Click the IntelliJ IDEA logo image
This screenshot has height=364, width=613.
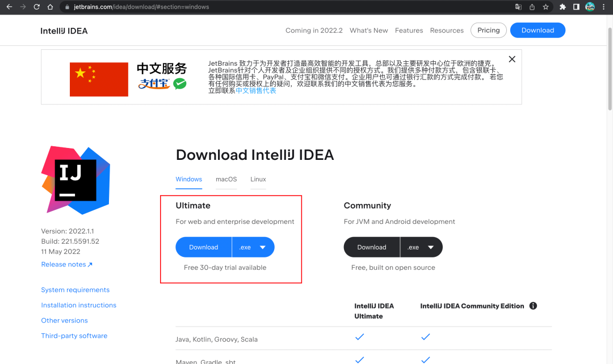tap(76, 180)
